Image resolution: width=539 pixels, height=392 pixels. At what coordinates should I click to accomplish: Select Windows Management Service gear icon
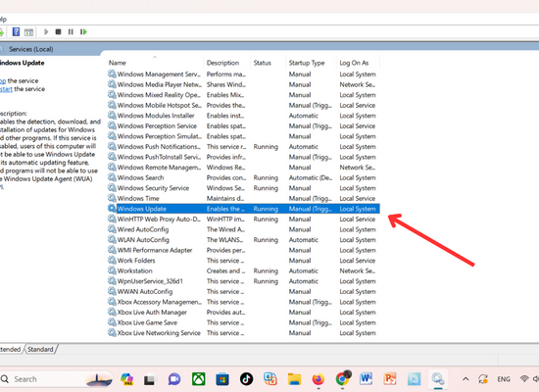point(112,73)
